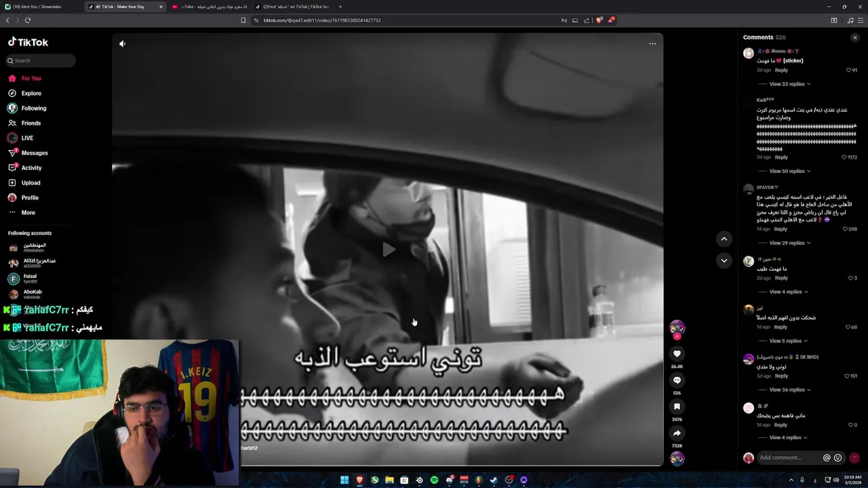Open Steam from the taskbar
868x488 pixels.
[x=494, y=480]
